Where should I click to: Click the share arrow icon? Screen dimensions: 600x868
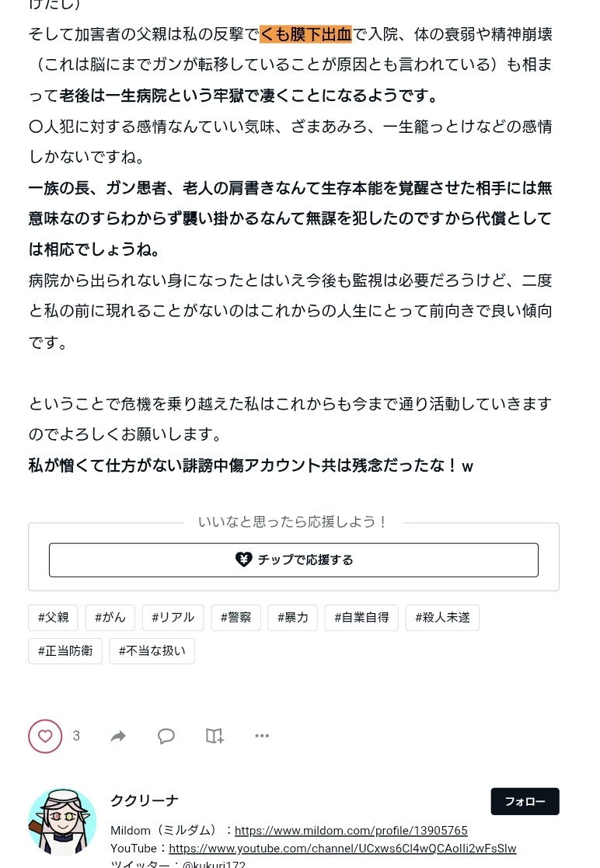coord(118,736)
